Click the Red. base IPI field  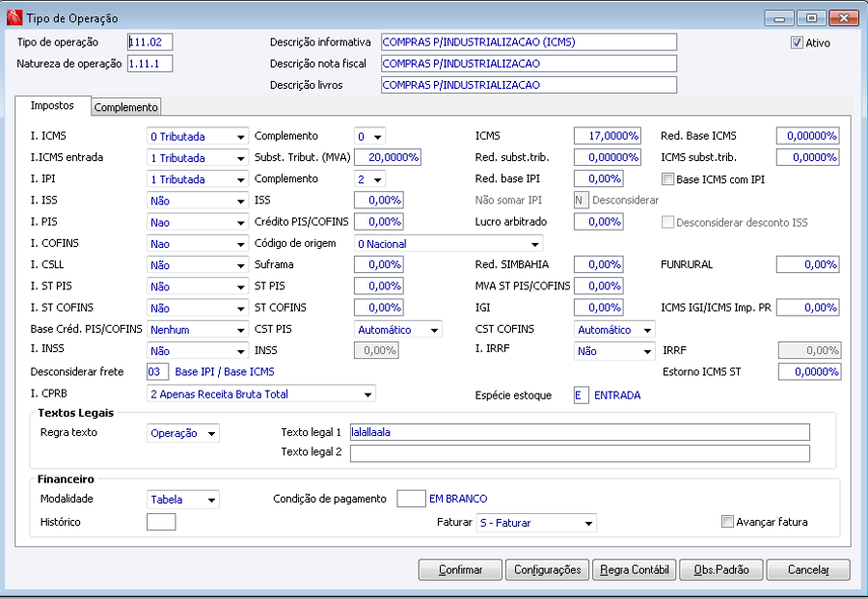(x=598, y=178)
